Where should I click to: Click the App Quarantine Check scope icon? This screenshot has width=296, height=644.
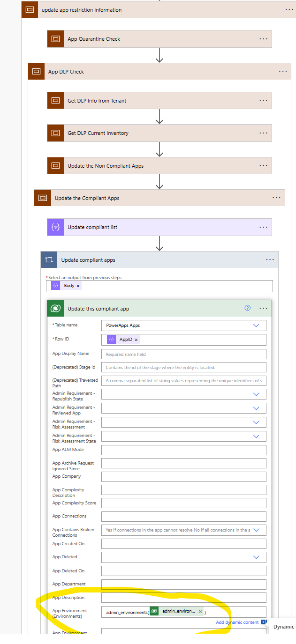(x=55, y=39)
